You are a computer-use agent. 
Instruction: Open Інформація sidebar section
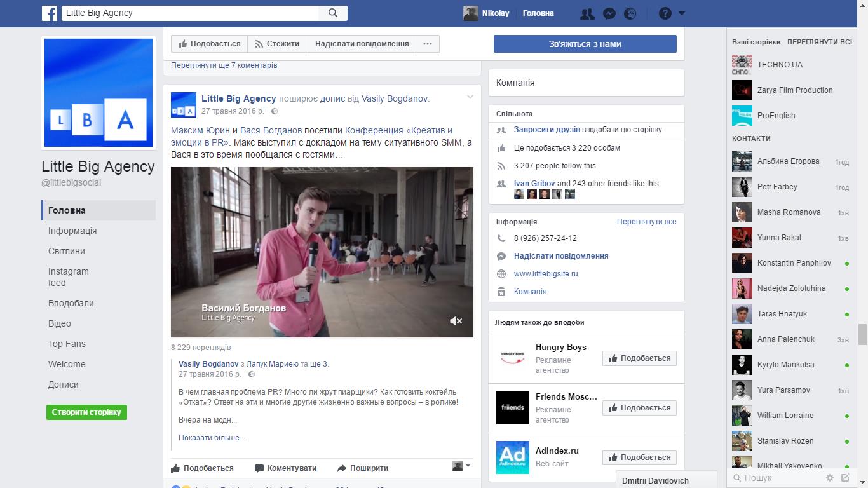click(x=72, y=231)
